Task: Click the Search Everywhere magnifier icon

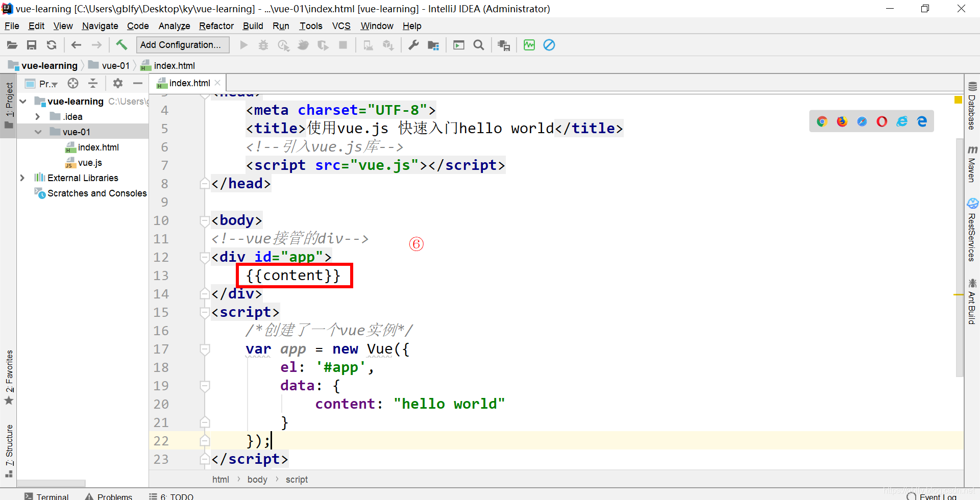Action: point(479,45)
